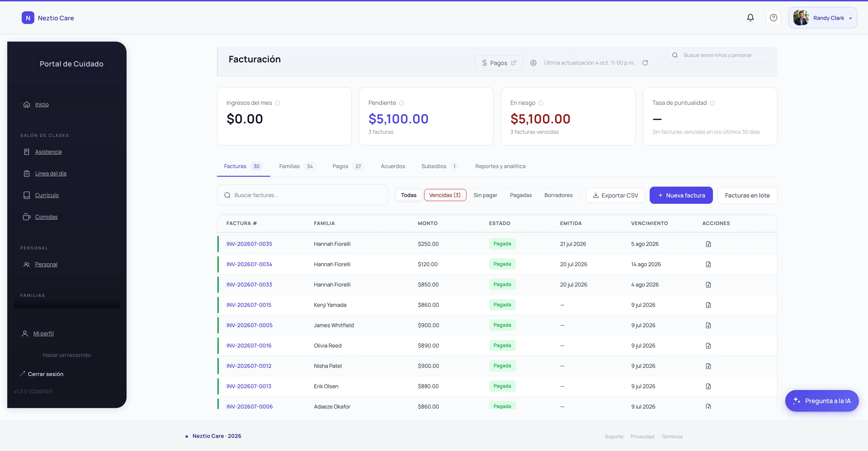Open the help question-mark icon

(x=773, y=18)
